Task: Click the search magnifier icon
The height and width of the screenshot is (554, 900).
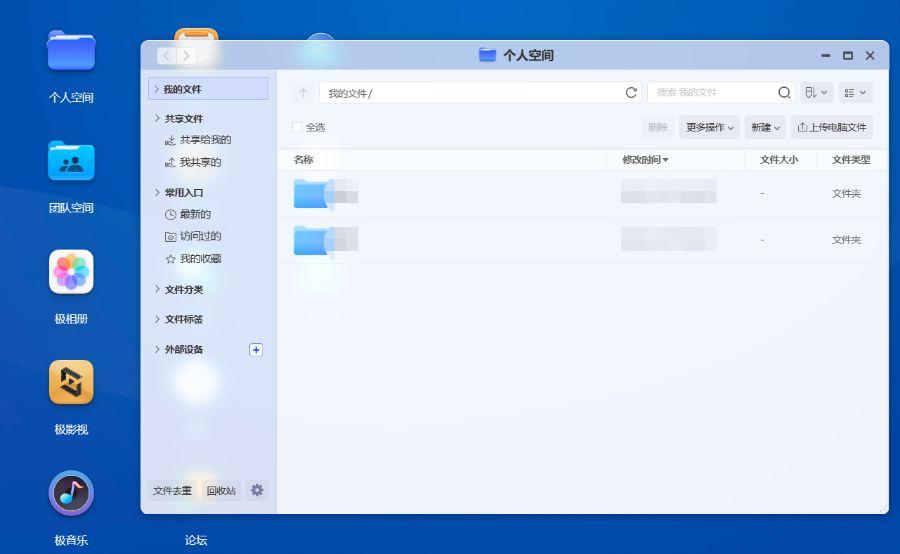Action: coord(784,92)
